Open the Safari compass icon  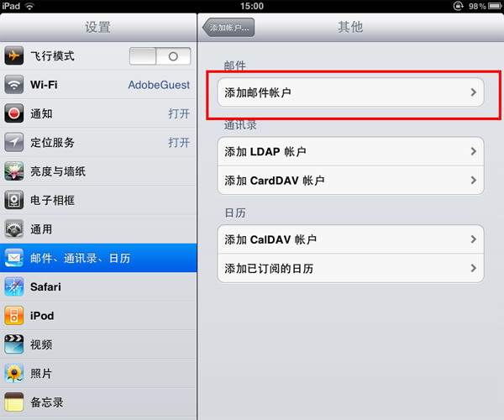(13, 286)
